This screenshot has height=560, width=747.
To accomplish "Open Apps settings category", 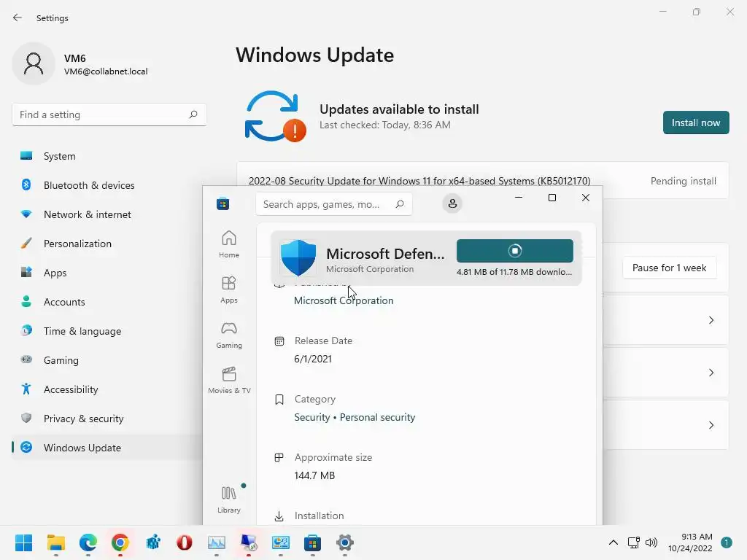I will (x=107, y=273).
